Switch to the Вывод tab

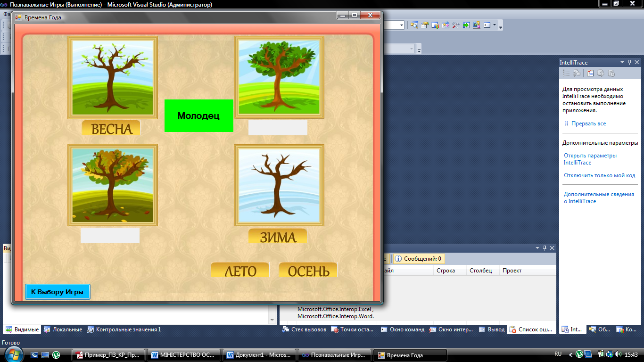tap(492, 329)
